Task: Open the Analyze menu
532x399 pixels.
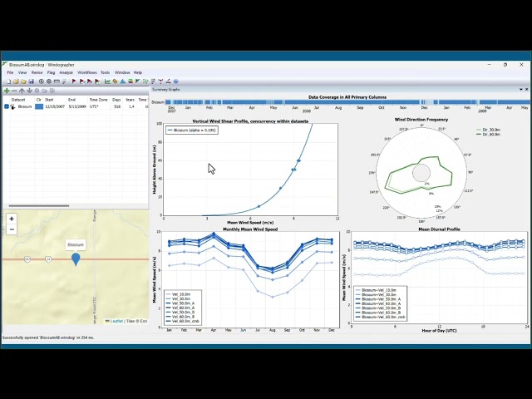Action: click(66, 72)
